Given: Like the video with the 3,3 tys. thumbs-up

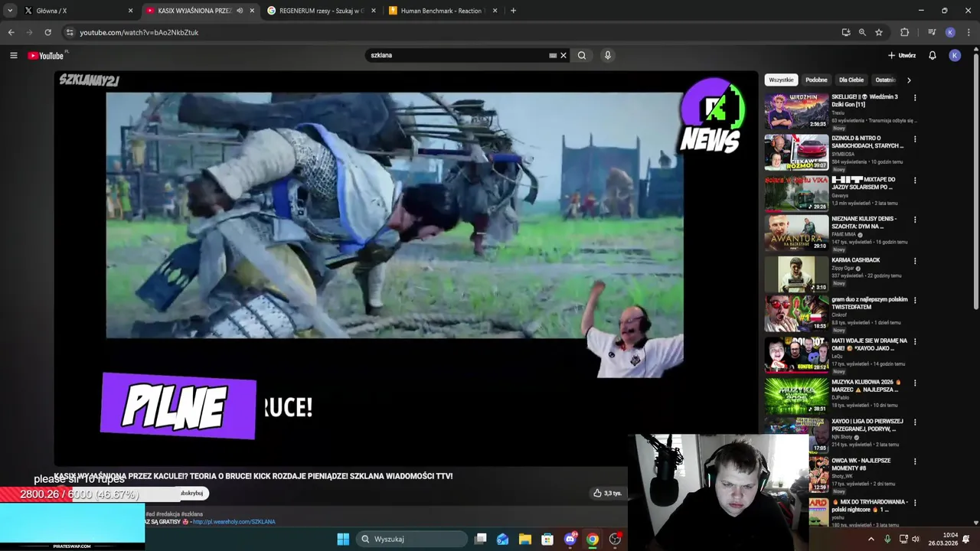Looking at the screenshot, I should pos(606,493).
